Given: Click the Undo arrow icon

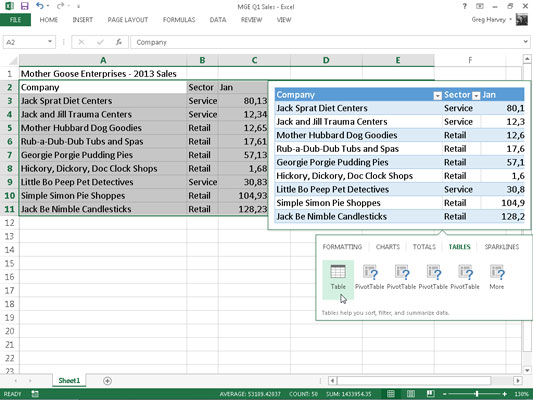Looking at the screenshot, I should (x=40, y=6).
